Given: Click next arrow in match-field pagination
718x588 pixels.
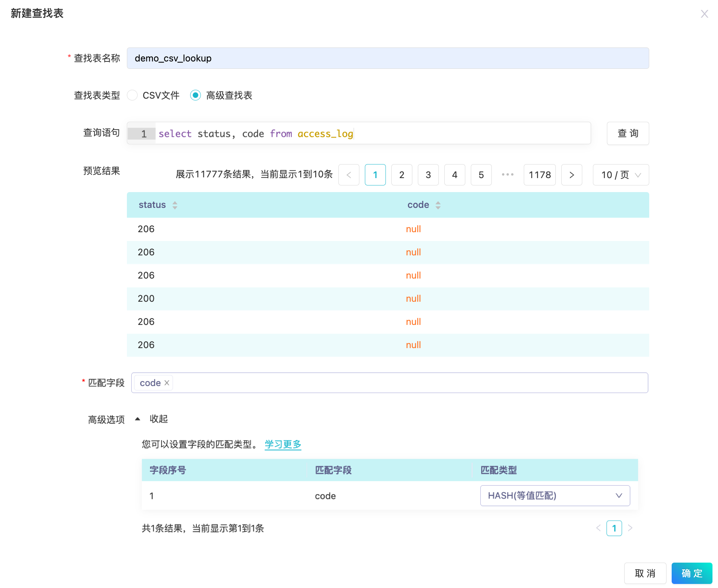Looking at the screenshot, I should click(630, 528).
